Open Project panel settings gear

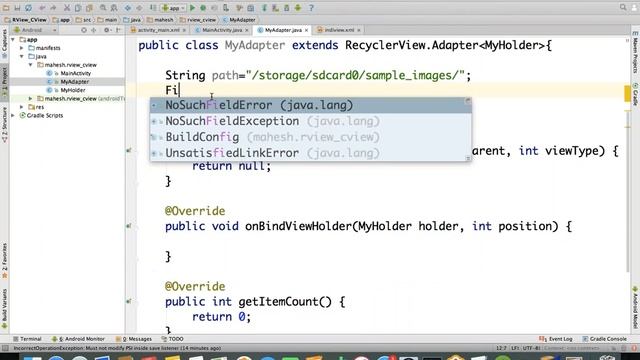tap(107, 30)
